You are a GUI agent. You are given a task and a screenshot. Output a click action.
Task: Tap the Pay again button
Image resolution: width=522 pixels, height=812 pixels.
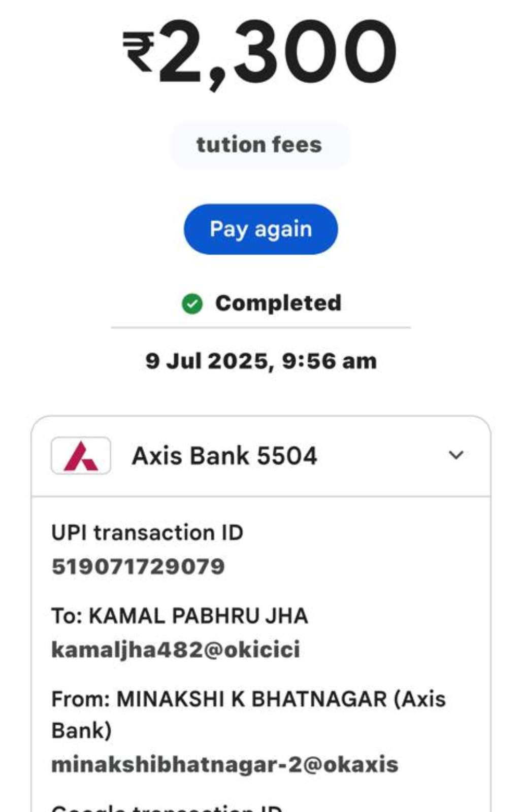(260, 229)
